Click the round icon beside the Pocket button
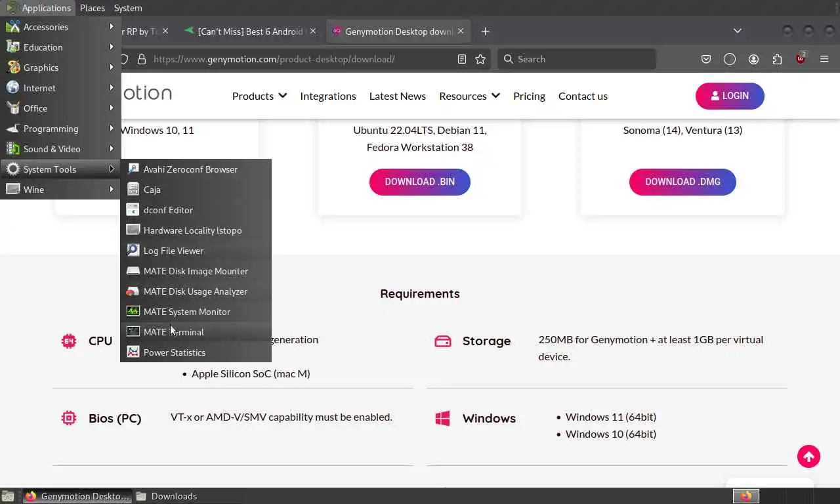 [x=730, y=59]
